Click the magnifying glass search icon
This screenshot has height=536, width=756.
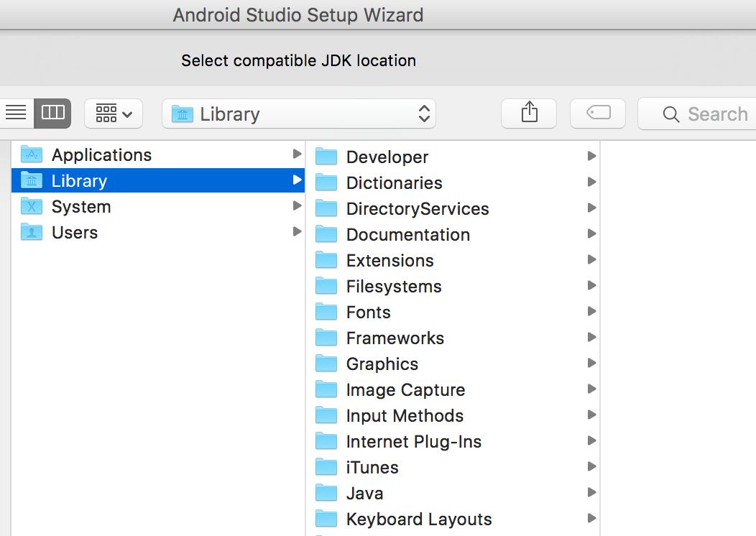click(671, 114)
